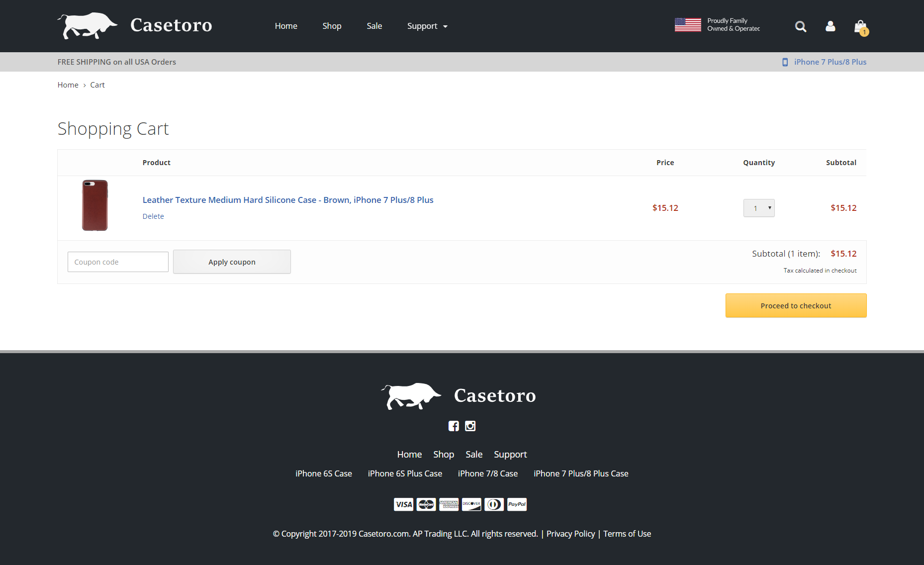Open the Leather Texture Medium Hard Silicone Case link
Image resolution: width=924 pixels, height=565 pixels.
288,200
